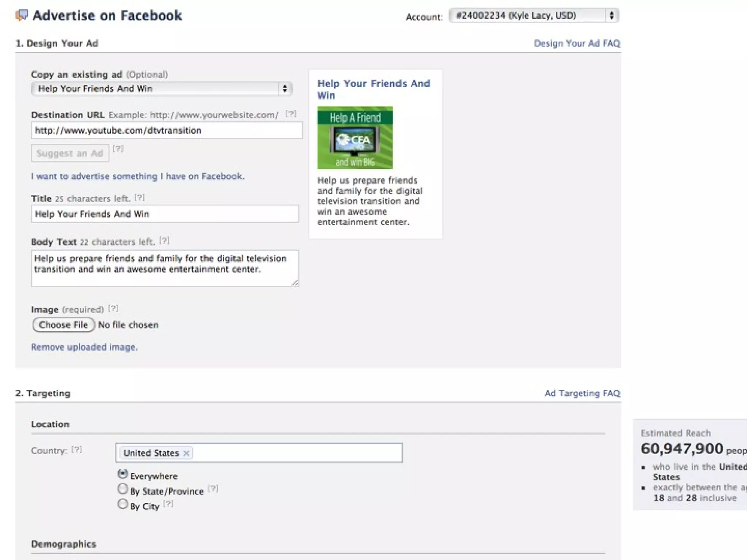Choose the By City radio option

(123, 504)
